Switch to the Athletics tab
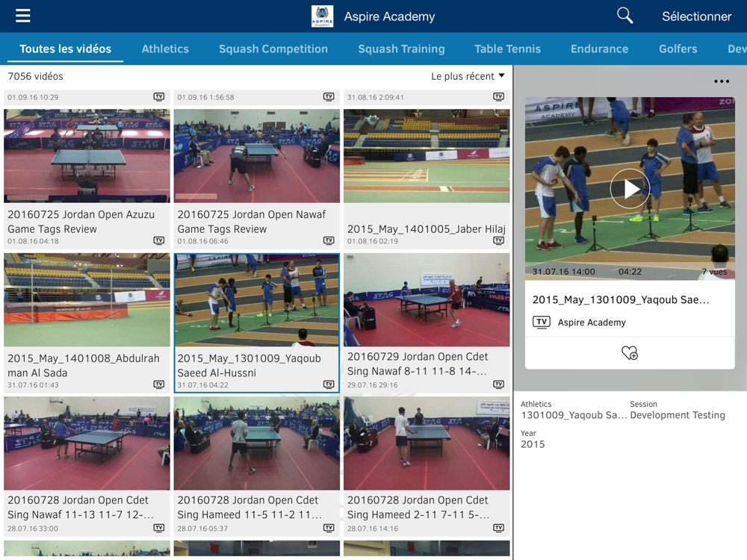This screenshot has width=747, height=560. [x=165, y=49]
